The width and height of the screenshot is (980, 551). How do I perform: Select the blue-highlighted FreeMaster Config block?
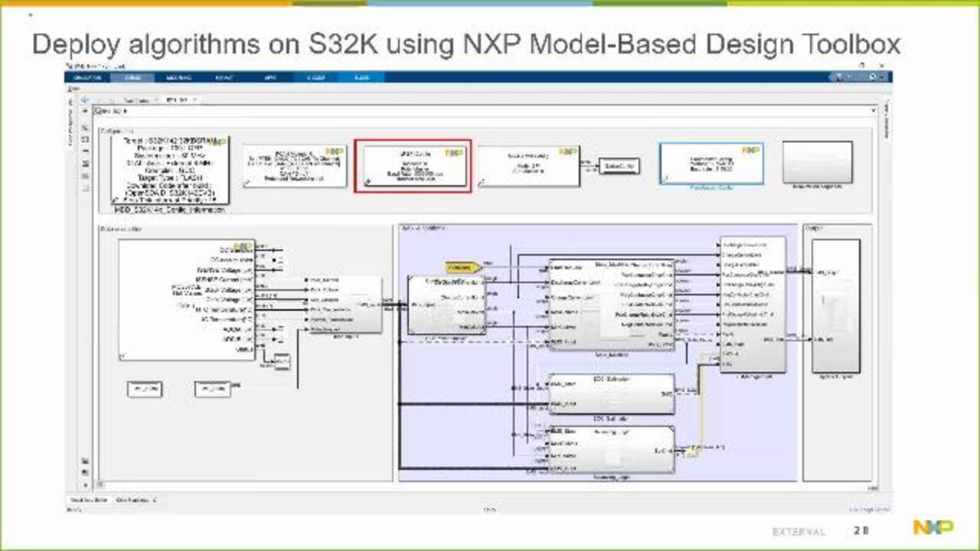coord(711,163)
